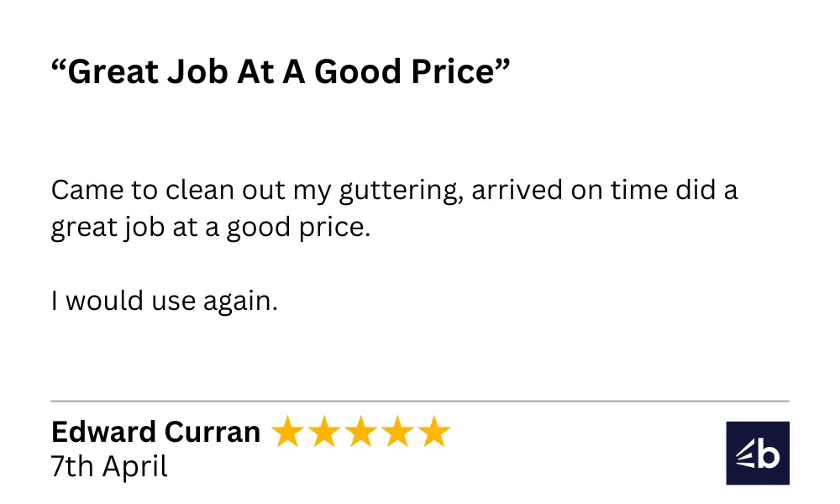Image resolution: width=840 pixels, height=504 pixels.
Task: Click the title Great Job At A Good Price
Action: 281,71
